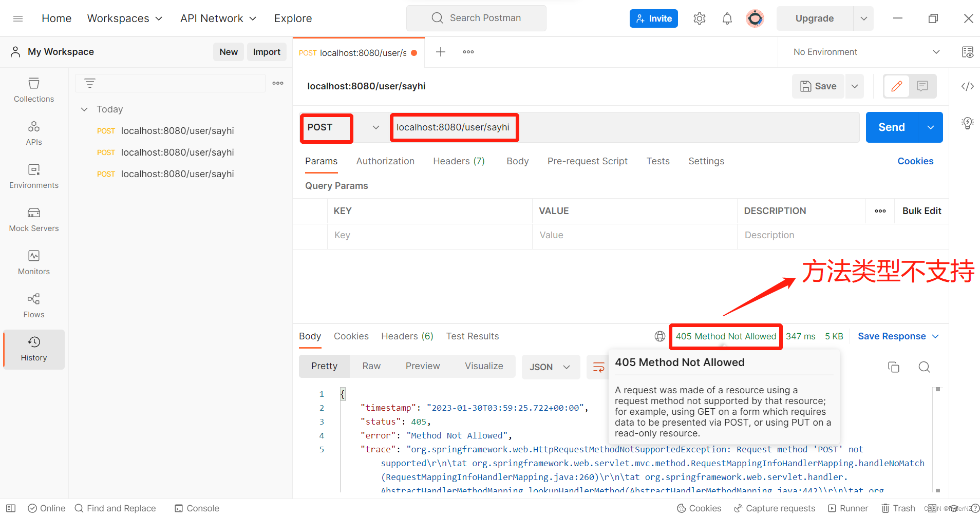Image resolution: width=980 pixels, height=517 pixels.
Task: Switch to comments mode icon
Action: coord(922,86)
